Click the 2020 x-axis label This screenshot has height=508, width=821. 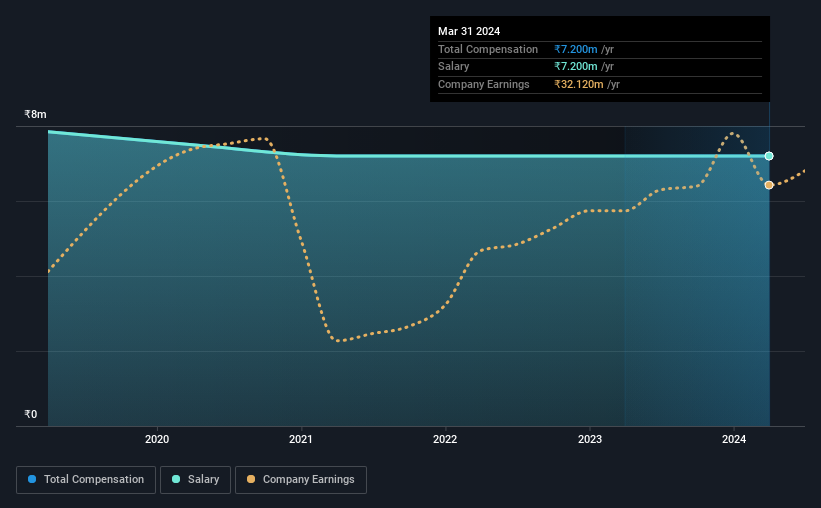(x=157, y=439)
